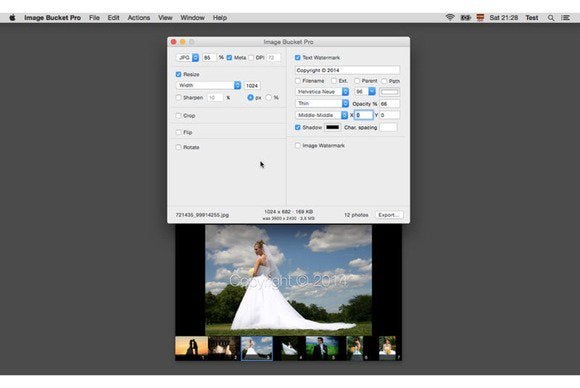Enable the Image Watermark checkbox
The height and width of the screenshot is (388, 580).
[298, 146]
